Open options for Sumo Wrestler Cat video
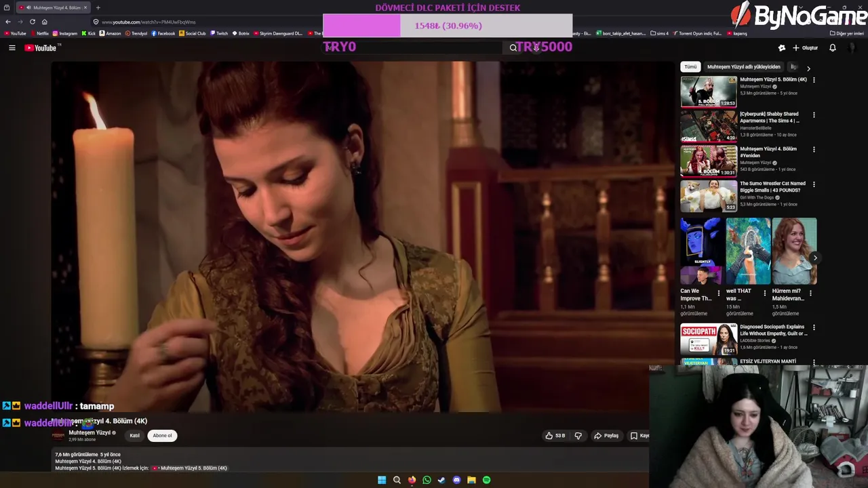This screenshot has height=488, width=868. pyautogui.click(x=814, y=184)
